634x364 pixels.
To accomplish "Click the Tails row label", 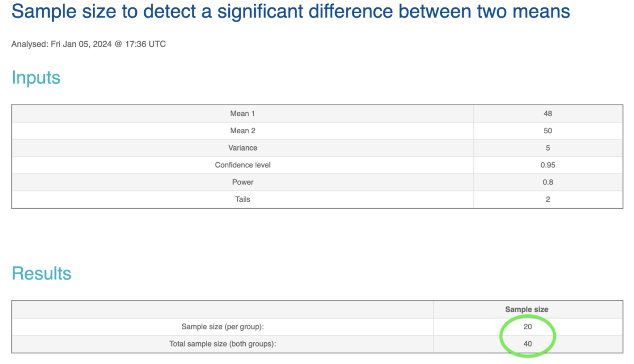I will (243, 199).
